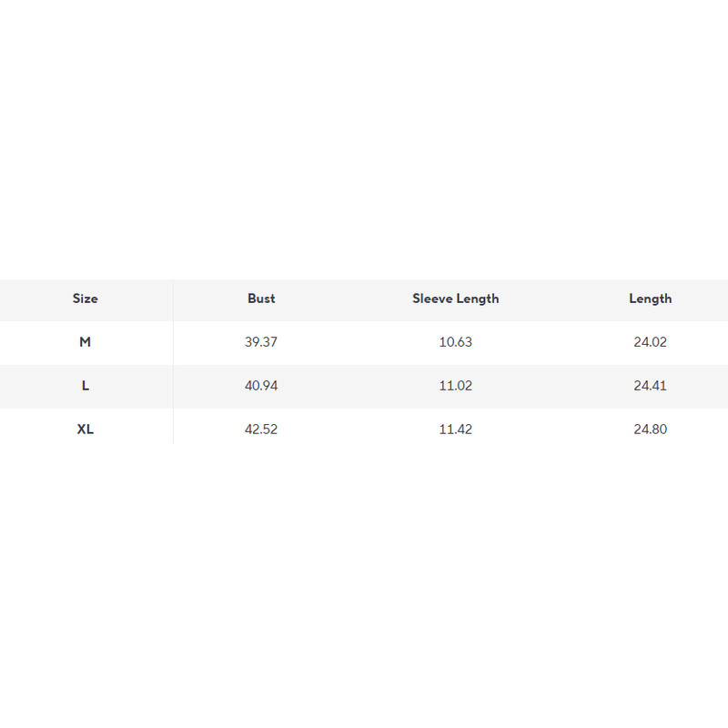Select the 10.63 sleeve length value

click(455, 342)
